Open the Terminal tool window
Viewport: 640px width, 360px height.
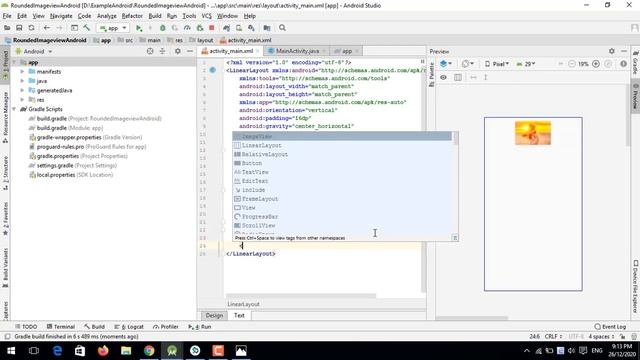click(x=61, y=327)
